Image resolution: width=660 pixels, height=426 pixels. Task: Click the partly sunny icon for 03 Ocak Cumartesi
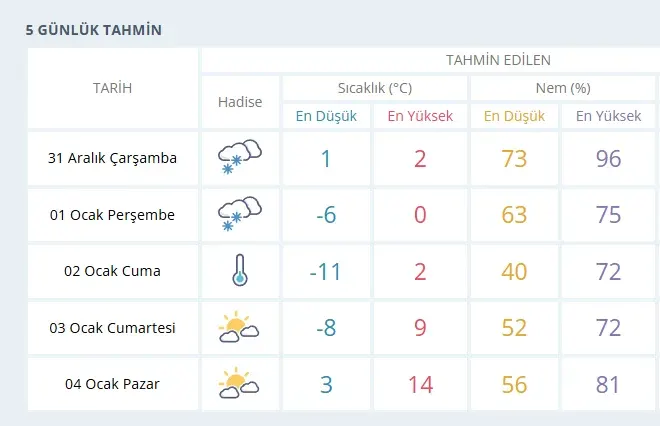[x=239, y=327]
